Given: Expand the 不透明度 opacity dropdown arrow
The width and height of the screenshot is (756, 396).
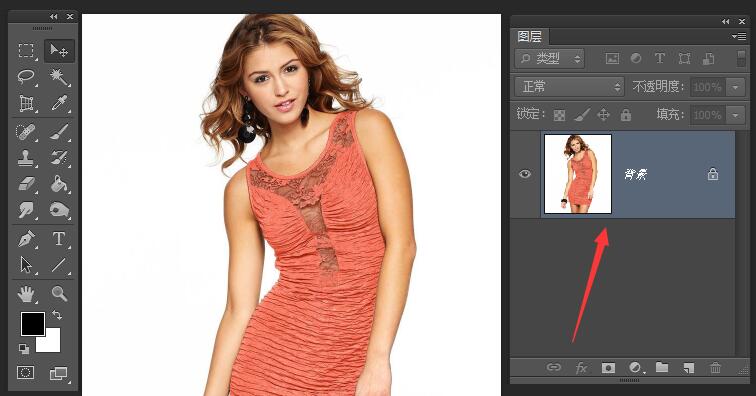Looking at the screenshot, I should click(x=736, y=87).
